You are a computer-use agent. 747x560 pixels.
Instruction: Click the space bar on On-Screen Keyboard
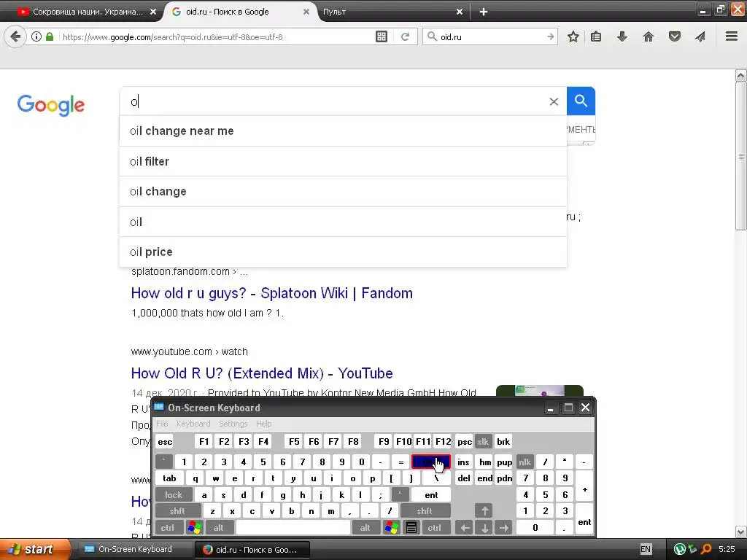tap(293, 528)
